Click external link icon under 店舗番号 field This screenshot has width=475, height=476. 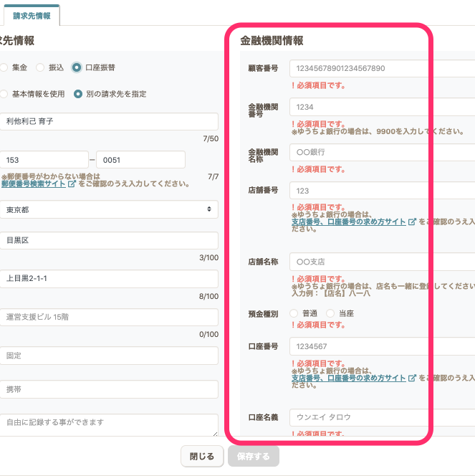(411, 222)
